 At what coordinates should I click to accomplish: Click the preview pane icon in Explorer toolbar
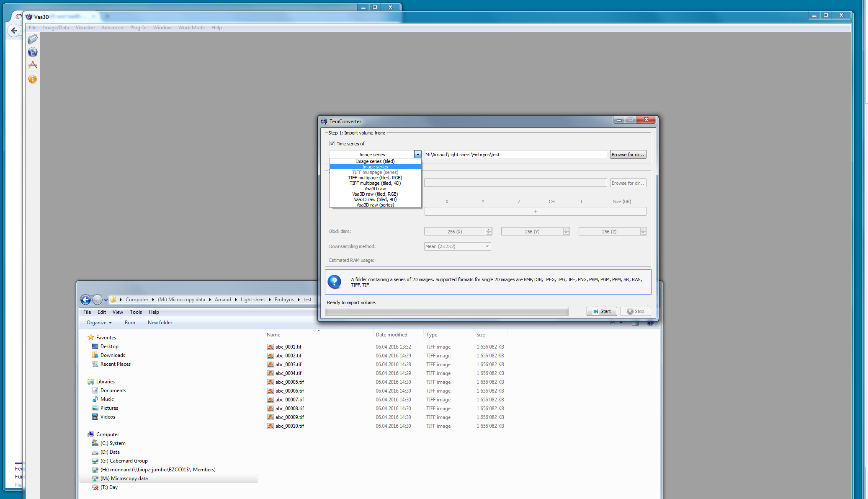[635, 323]
